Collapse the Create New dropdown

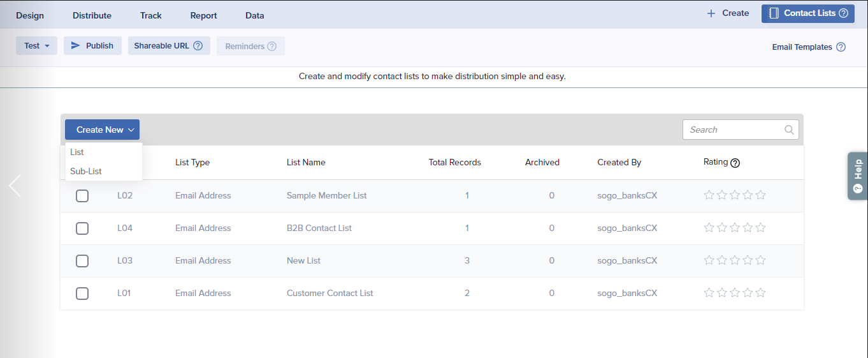102,130
